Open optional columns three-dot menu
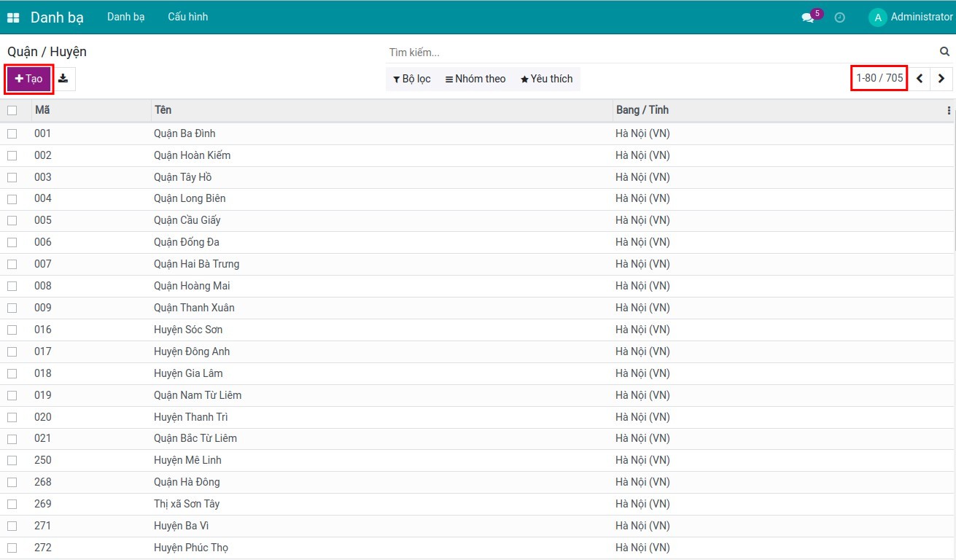Image resolution: width=956 pixels, height=560 pixels. (x=949, y=111)
